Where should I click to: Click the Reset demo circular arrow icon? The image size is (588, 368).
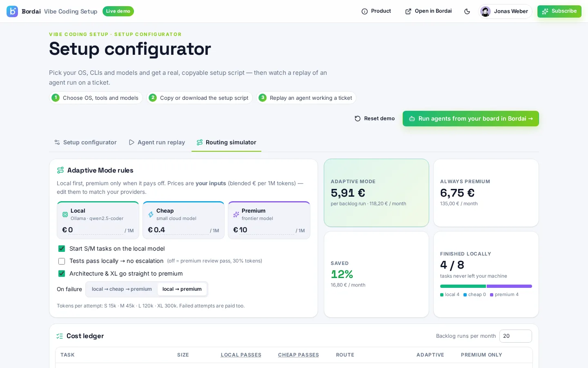pyautogui.click(x=358, y=119)
